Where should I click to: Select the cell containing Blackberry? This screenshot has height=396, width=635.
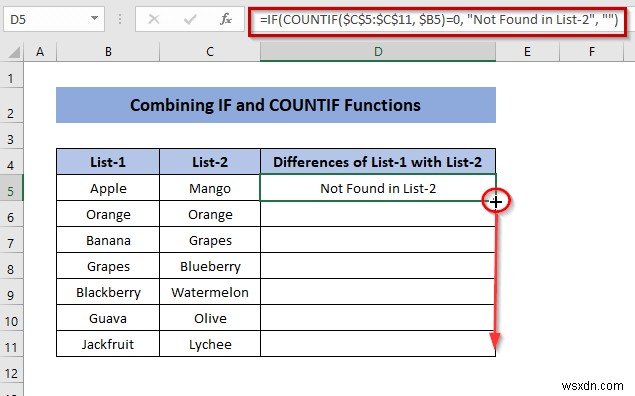(x=108, y=292)
